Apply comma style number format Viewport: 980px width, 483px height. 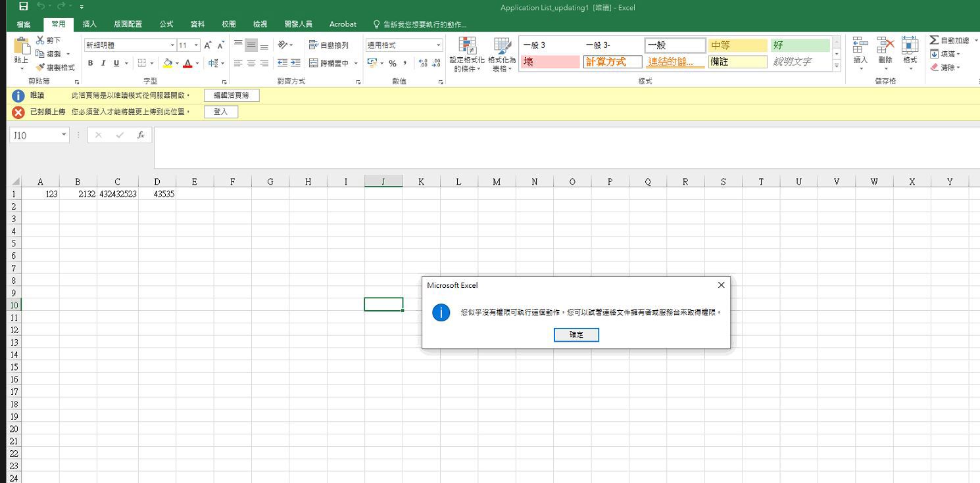click(x=406, y=63)
